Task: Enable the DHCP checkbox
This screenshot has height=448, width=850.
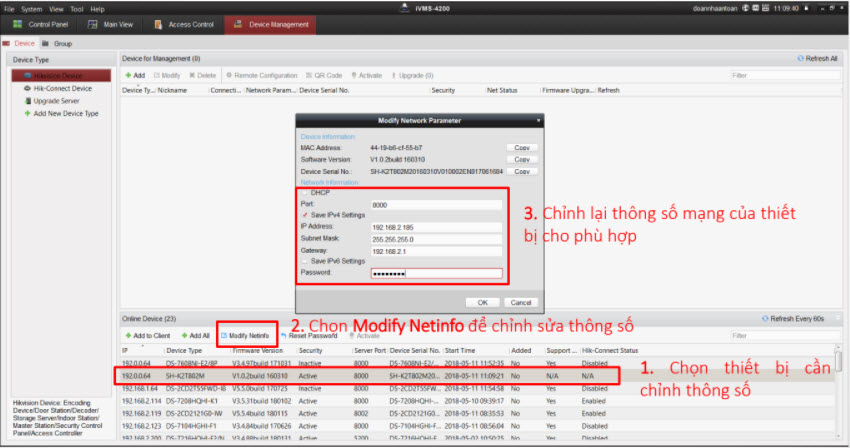Action: 305,192
